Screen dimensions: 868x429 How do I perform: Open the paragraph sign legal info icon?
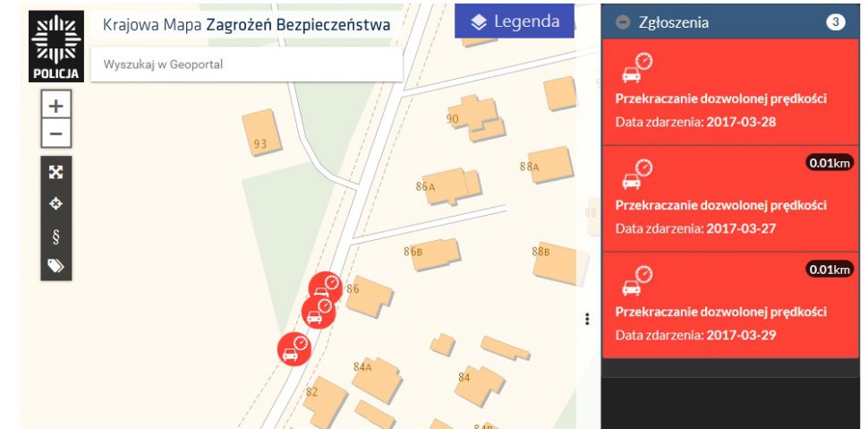pos(55,236)
